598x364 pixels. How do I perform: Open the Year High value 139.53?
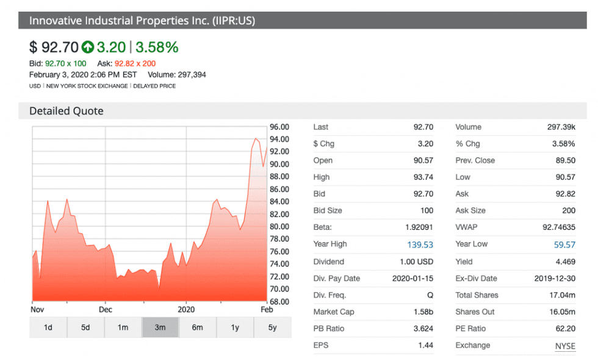click(420, 244)
